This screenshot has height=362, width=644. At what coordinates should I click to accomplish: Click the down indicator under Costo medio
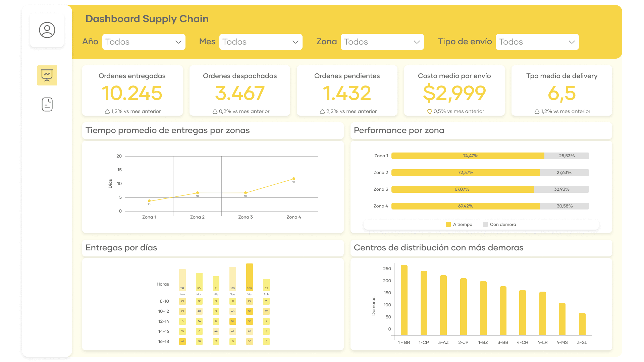429,112
